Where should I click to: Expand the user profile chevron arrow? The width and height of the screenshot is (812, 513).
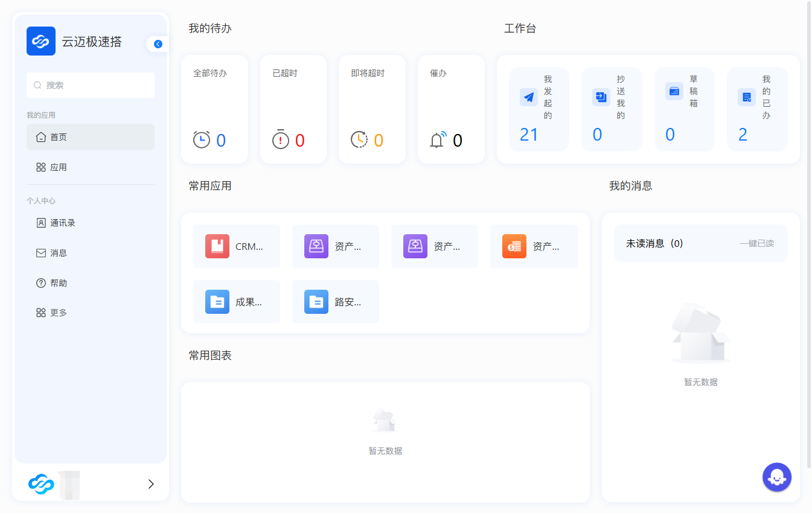pyautogui.click(x=151, y=483)
